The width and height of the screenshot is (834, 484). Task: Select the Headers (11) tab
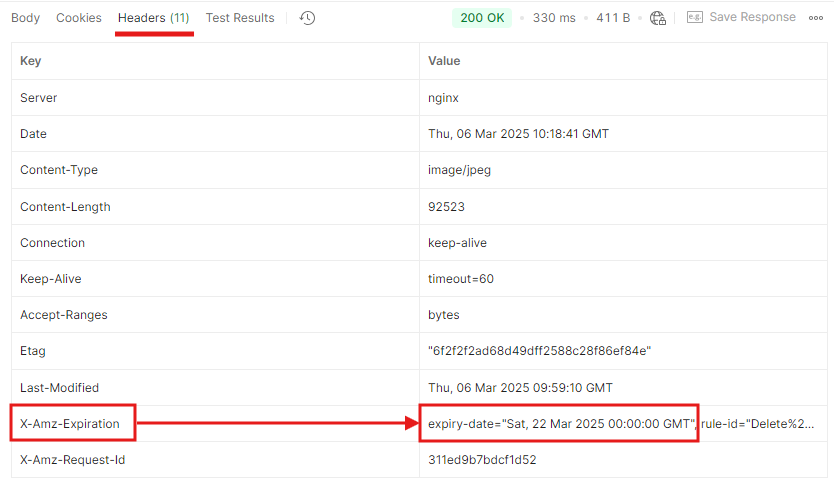(x=153, y=18)
